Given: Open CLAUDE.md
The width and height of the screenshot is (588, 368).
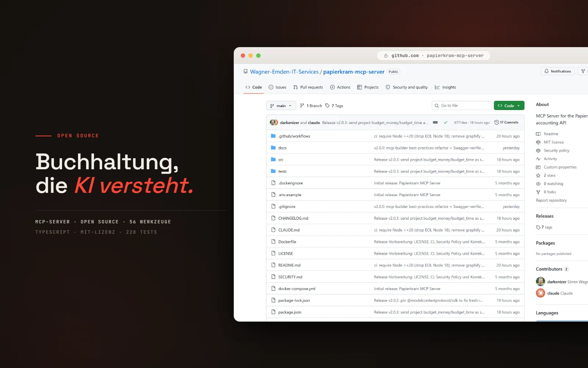Looking at the screenshot, I should coord(289,230).
